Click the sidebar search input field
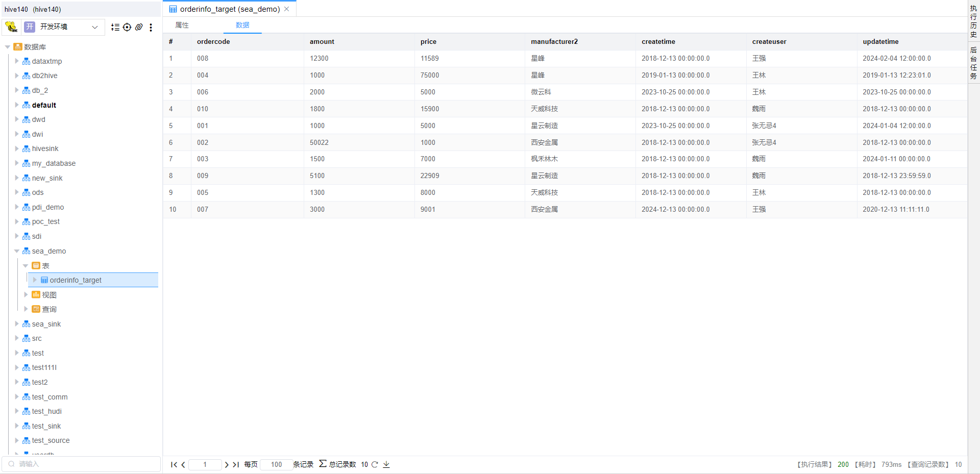The image size is (980, 474). click(x=84, y=464)
